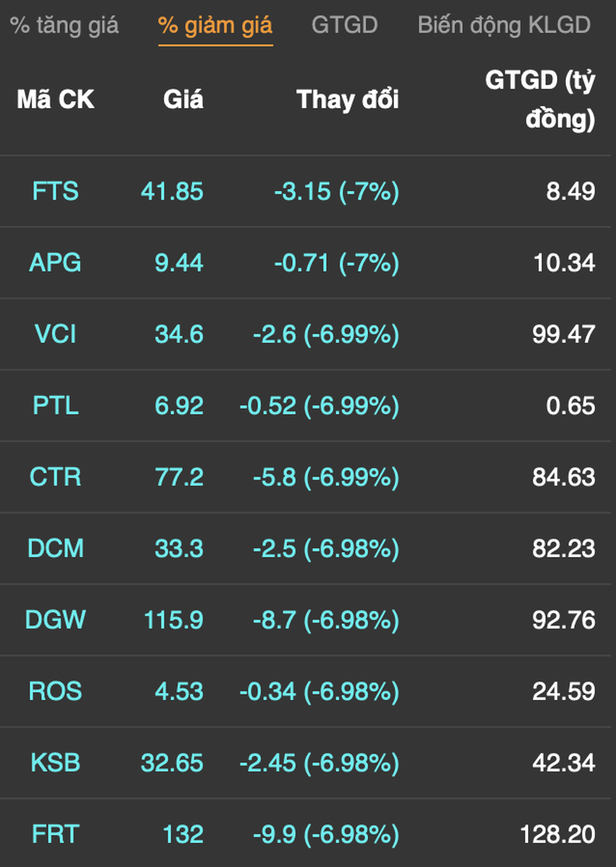Click the CTR ticker link
The height and width of the screenshot is (867, 616).
55,477
